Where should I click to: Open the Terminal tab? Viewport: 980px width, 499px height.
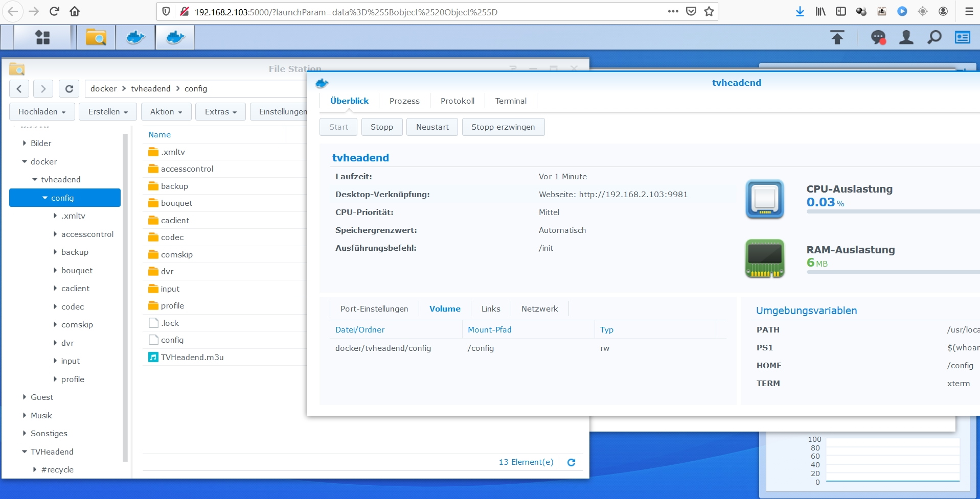(x=511, y=101)
